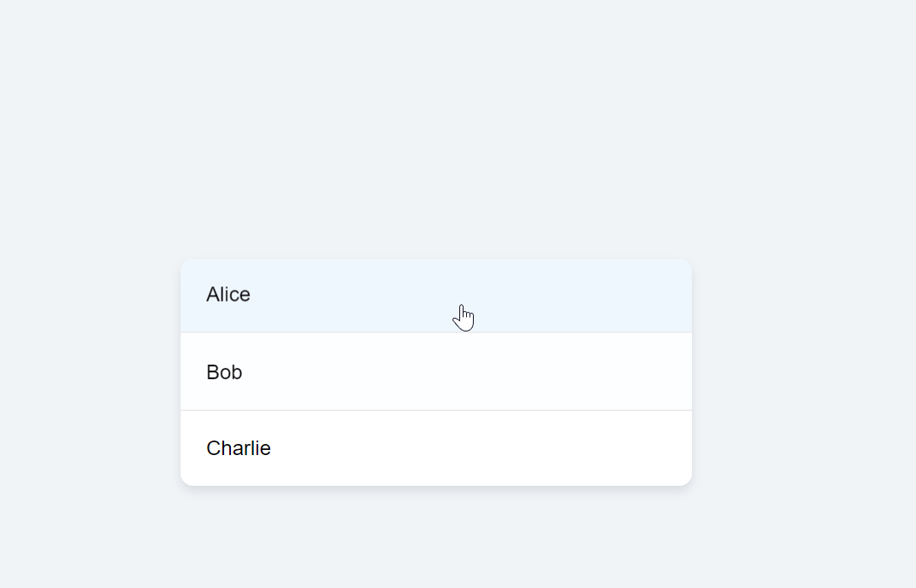Screen dimensions: 916x588
Task: Click the name text Charlie
Action: (x=239, y=447)
